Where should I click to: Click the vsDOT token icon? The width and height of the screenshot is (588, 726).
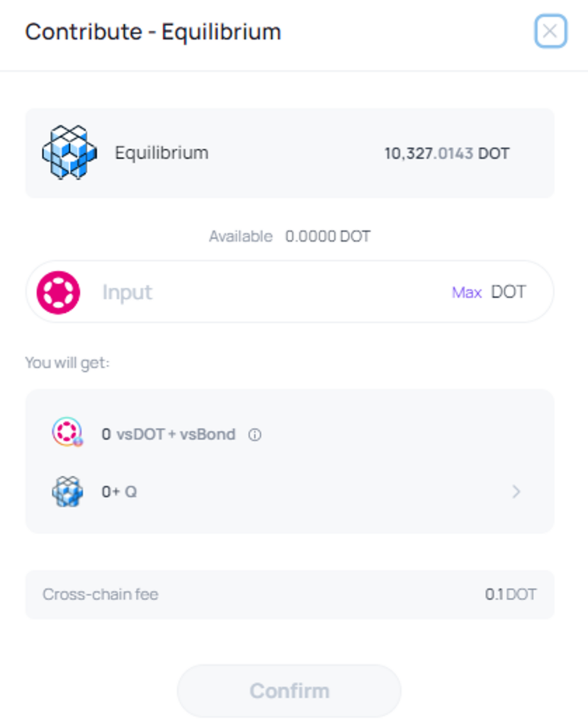pyautogui.click(x=67, y=432)
